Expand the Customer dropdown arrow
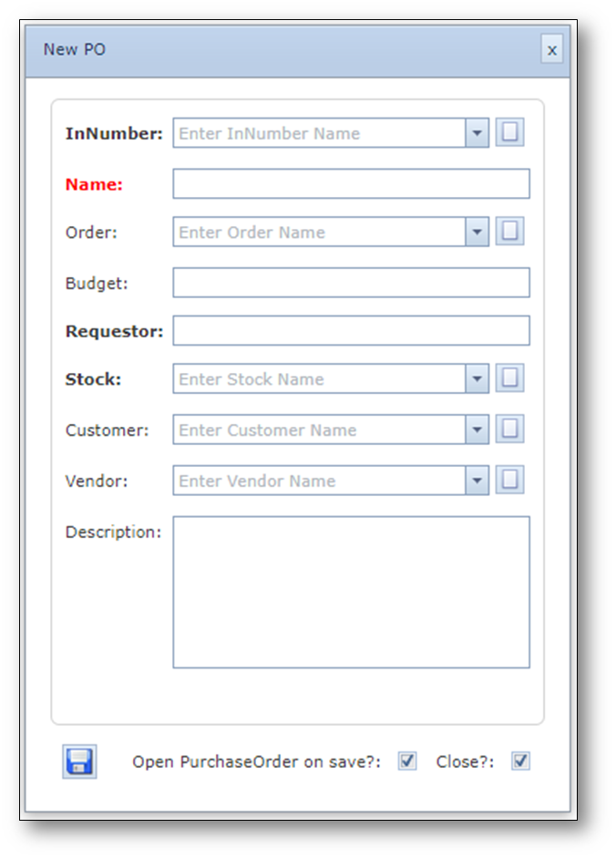616x859 pixels. [477, 429]
